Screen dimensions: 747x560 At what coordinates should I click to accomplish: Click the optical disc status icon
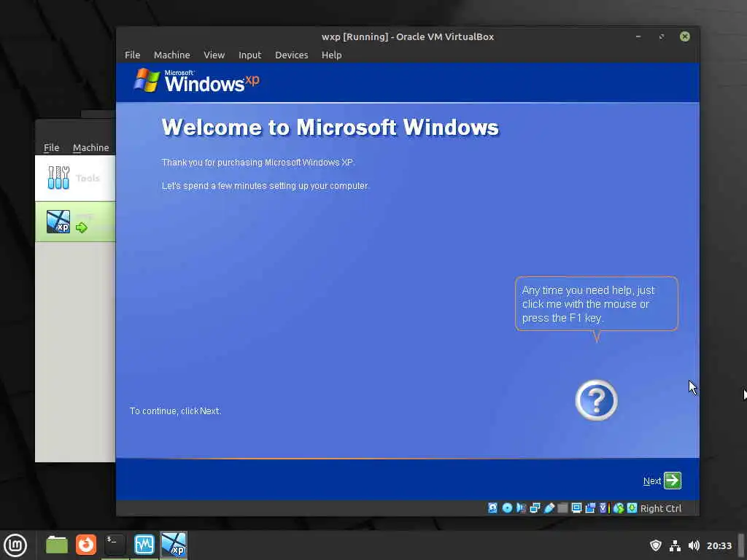tap(508, 508)
